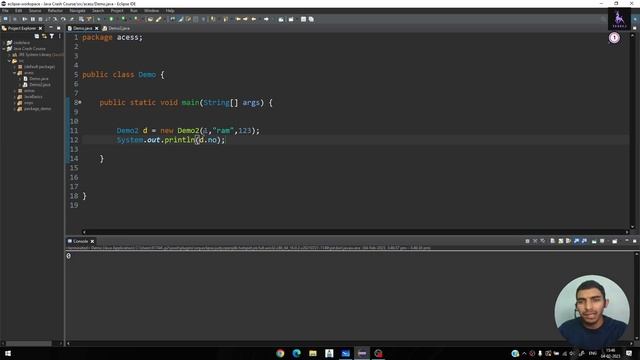The image size is (640, 360).
Task: Click Remove All Terminated Launches icon
Action: tap(542, 241)
